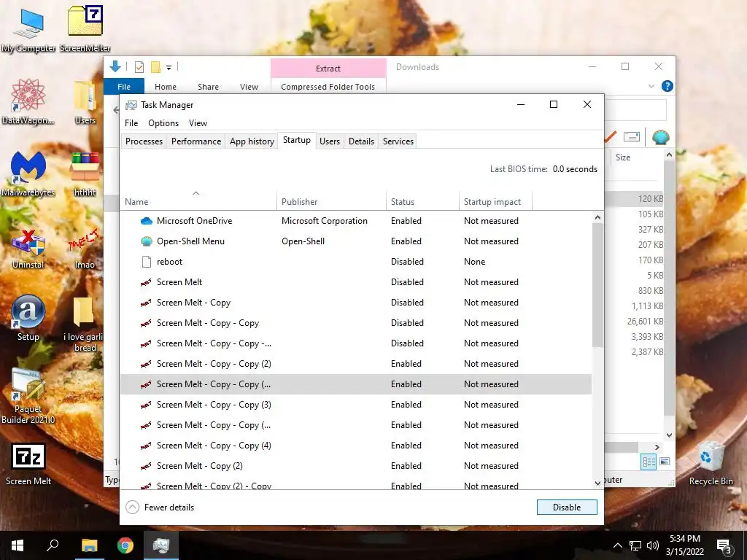
Task: Switch Explorer to details view icon
Action: (x=649, y=462)
